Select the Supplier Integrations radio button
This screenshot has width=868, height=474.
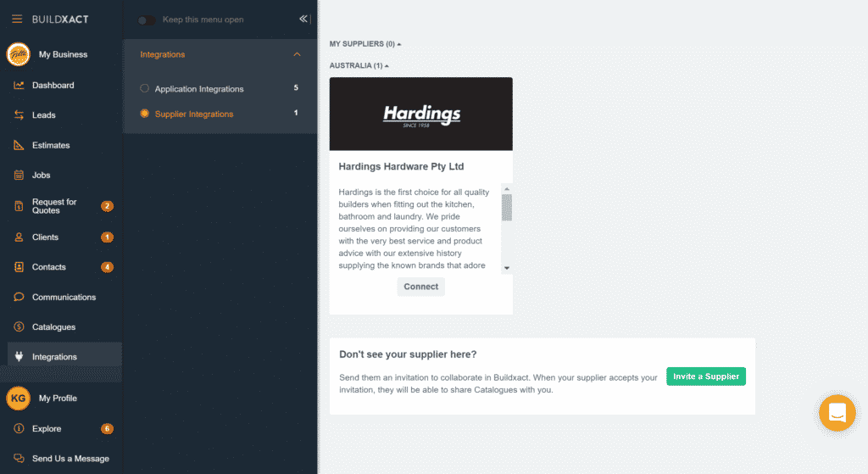point(145,114)
